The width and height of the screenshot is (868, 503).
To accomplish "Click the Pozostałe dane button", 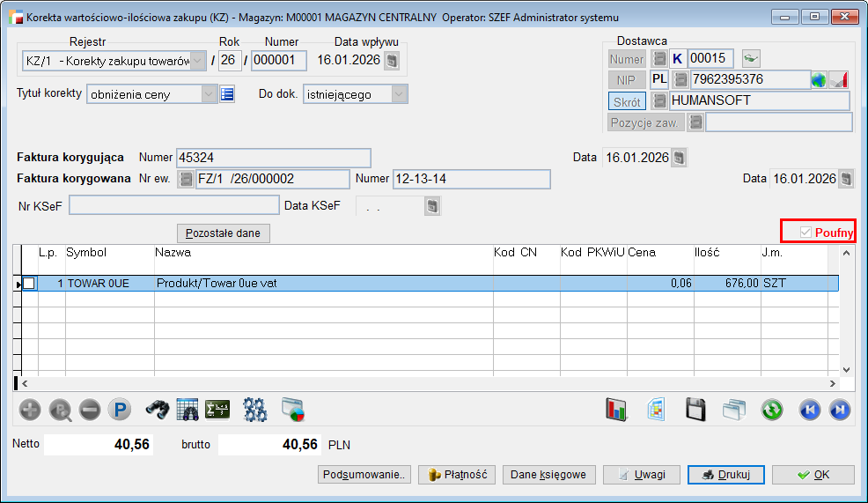I will (224, 233).
